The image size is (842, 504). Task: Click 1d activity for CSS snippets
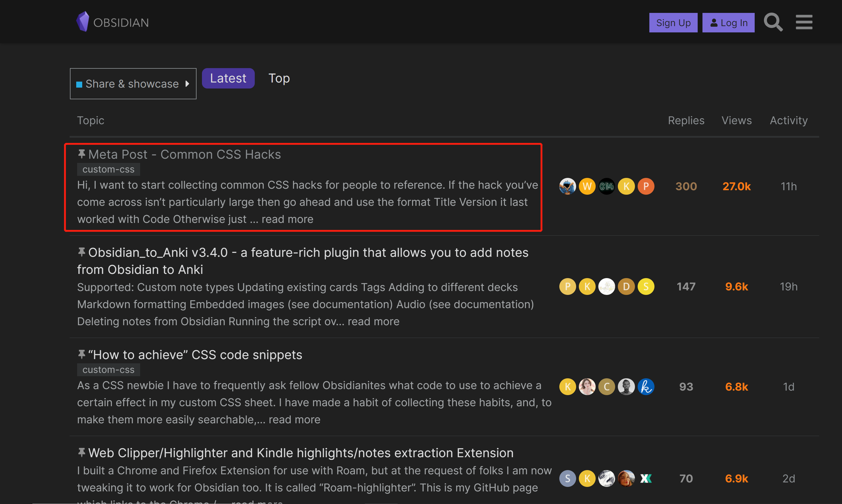(x=788, y=386)
